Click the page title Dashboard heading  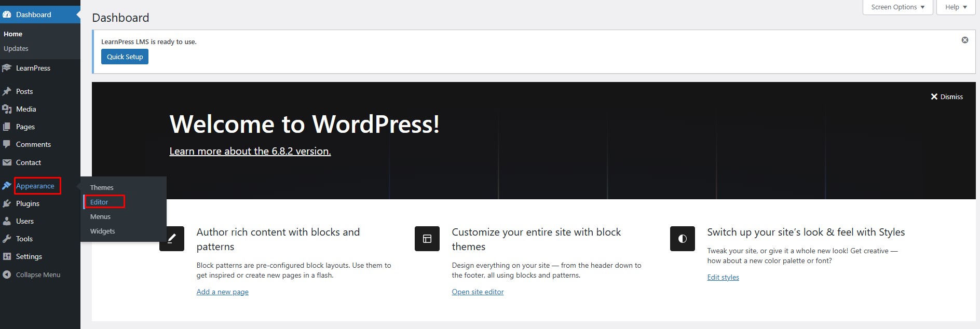pos(120,18)
